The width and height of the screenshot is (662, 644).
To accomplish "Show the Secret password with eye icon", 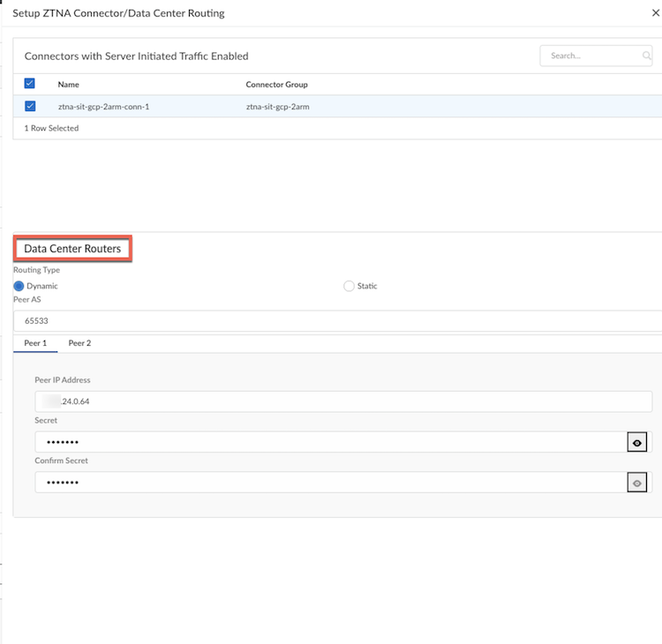I will [x=637, y=443].
